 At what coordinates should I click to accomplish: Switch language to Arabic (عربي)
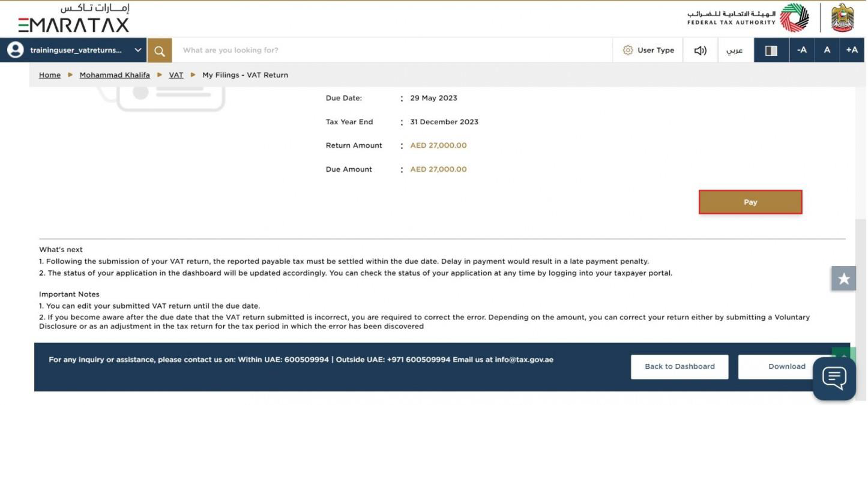pyautogui.click(x=735, y=50)
